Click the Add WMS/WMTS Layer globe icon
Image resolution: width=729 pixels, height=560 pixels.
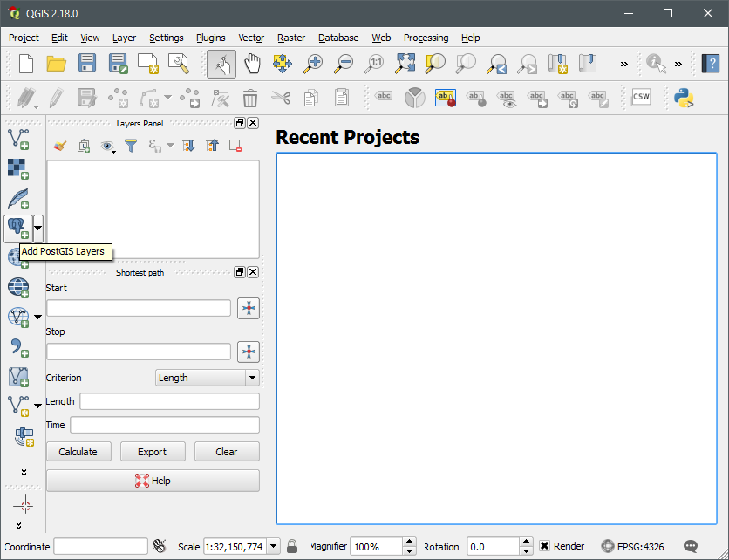(18, 288)
